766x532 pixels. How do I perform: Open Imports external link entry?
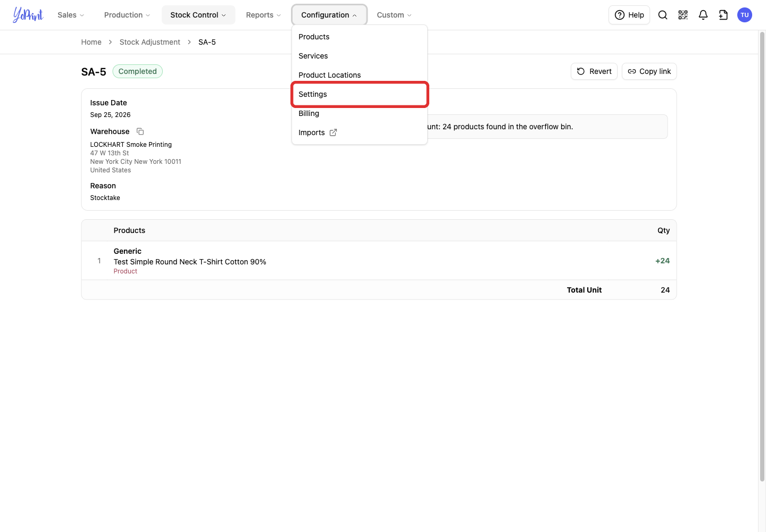pyautogui.click(x=360, y=132)
